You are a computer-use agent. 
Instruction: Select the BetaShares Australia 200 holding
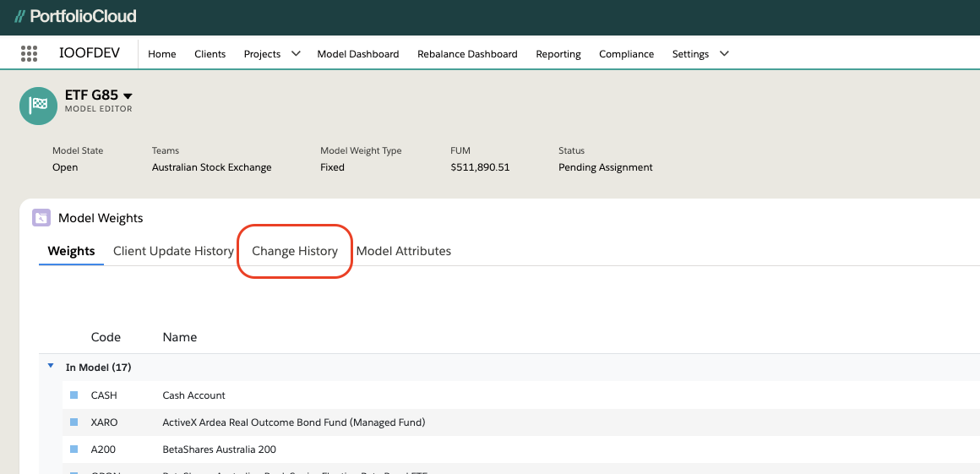pyautogui.click(x=220, y=449)
